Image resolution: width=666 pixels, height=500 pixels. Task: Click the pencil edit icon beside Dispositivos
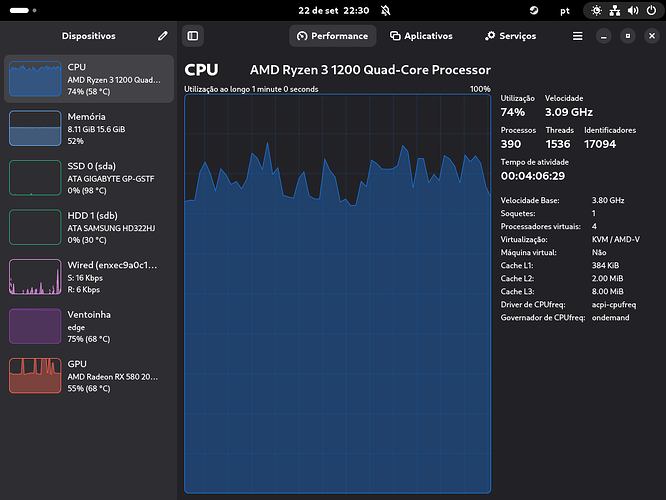(x=163, y=36)
